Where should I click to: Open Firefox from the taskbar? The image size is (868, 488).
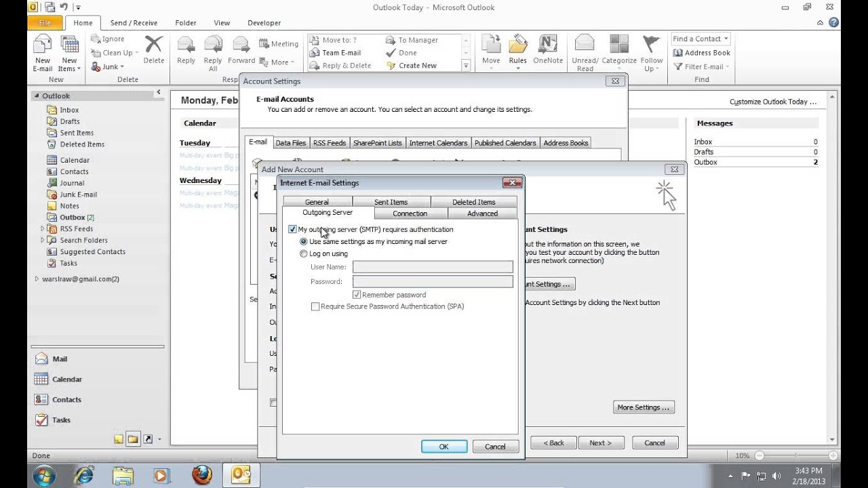click(x=201, y=475)
